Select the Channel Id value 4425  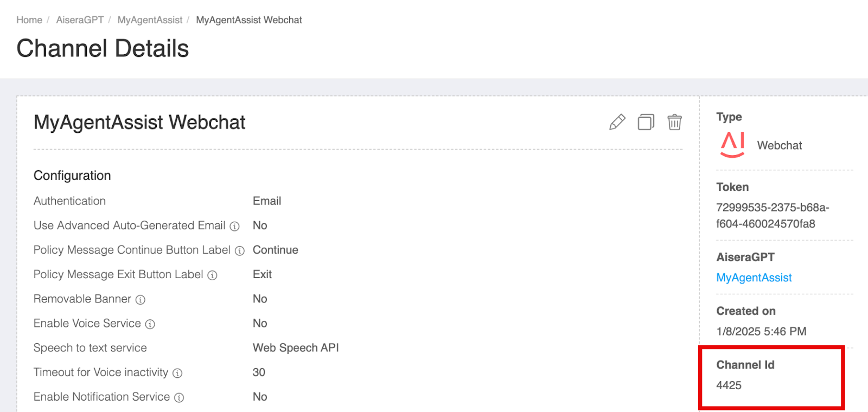729,385
